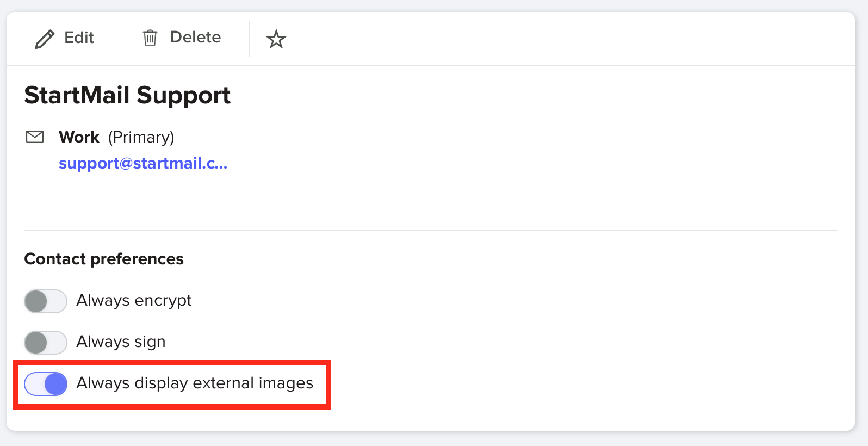Select the star outline in the toolbar
The image size is (868, 446).
276,39
